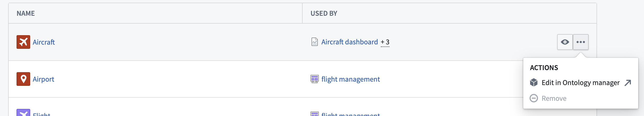Open the Aircraft dashboard link
644x116 pixels.
(x=350, y=42)
